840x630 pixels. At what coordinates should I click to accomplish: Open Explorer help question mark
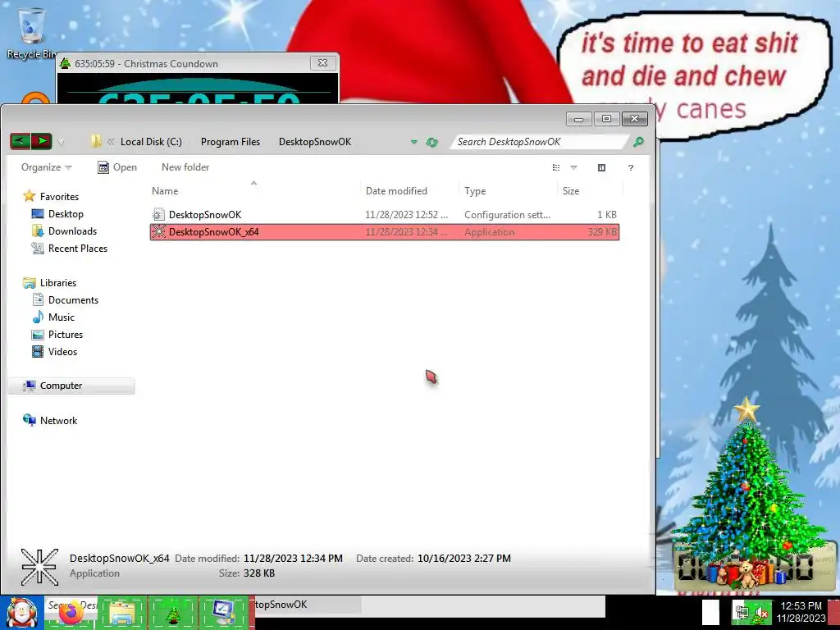631,167
